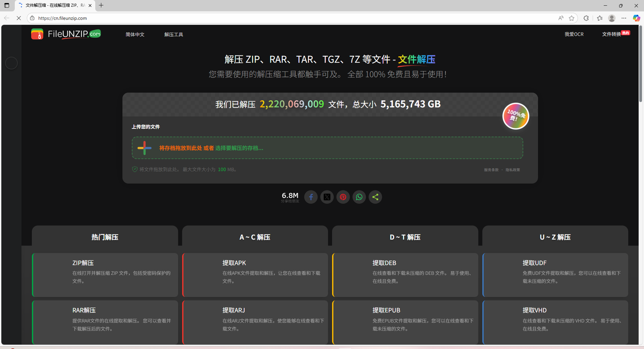
Task: Click the 100%免费 rainbow badge
Action: [516, 116]
